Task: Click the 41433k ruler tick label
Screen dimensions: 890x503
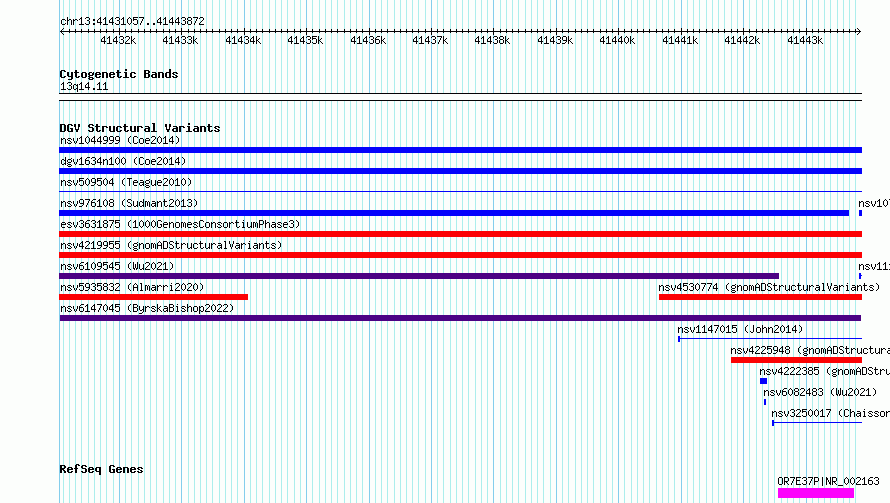Action: pos(180,41)
